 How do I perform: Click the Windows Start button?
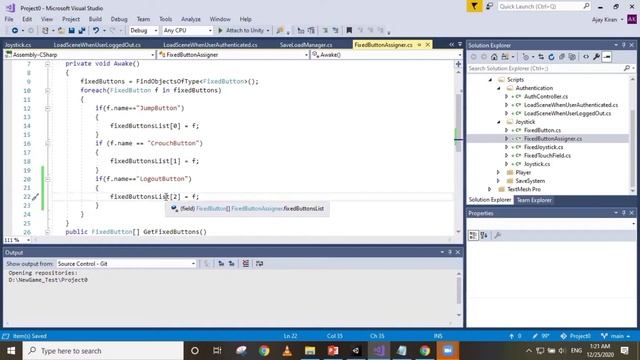click(11, 351)
